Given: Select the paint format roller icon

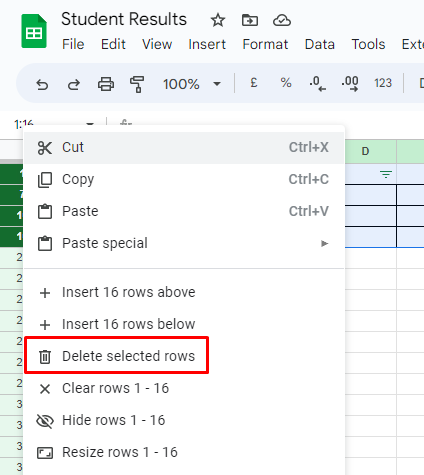Looking at the screenshot, I should 137,84.
